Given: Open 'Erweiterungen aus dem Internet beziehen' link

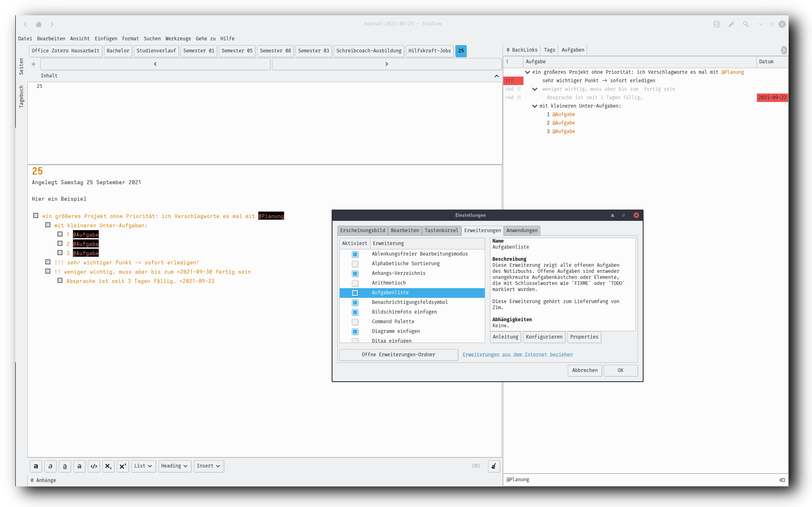Looking at the screenshot, I should [517, 355].
